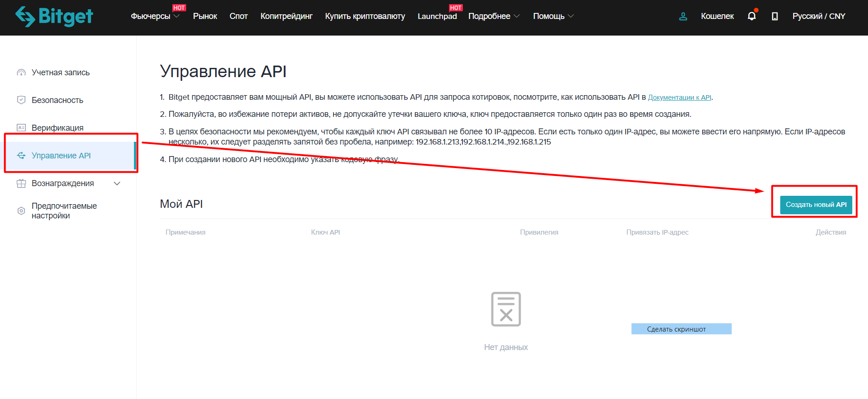Image resolution: width=868 pixels, height=399 pixels.
Task: Open the Рынок menu
Action: tap(205, 16)
